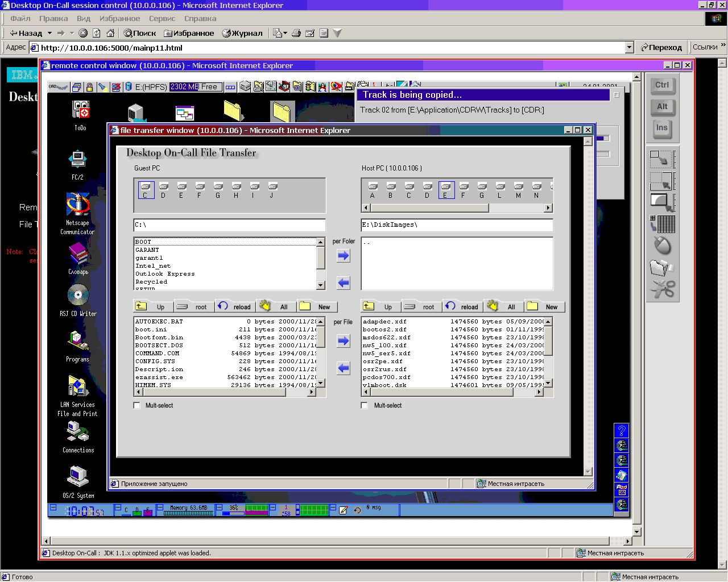Open the Правка menu
Viewport: 728px width, 582px height.
(53, 18)
